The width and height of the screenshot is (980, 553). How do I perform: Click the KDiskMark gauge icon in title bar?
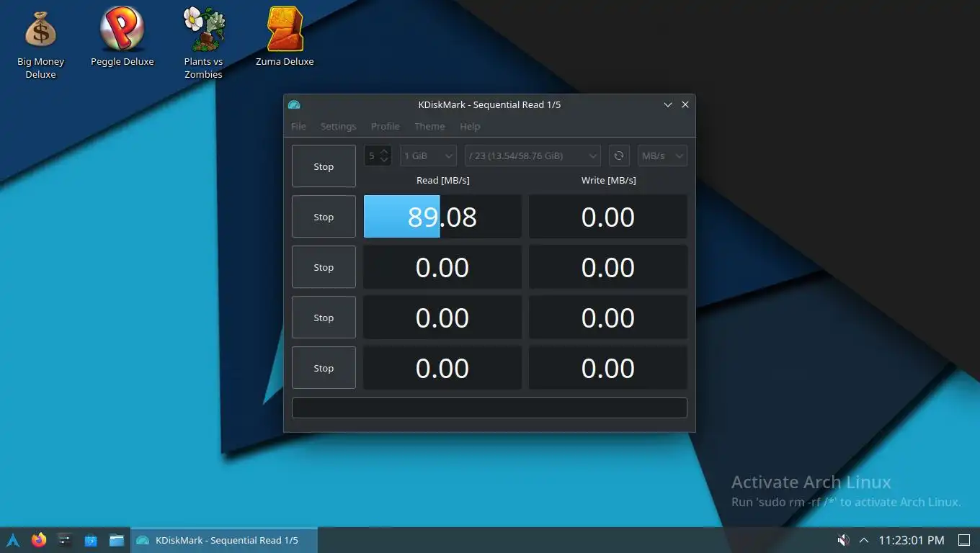[294, 104]
